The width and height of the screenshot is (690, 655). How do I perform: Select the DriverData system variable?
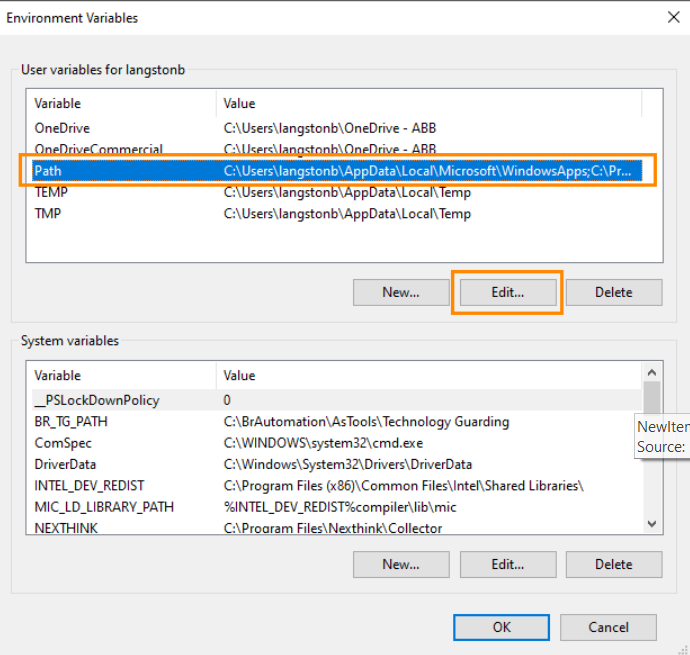pyautogui.click(x=66, y=464)
